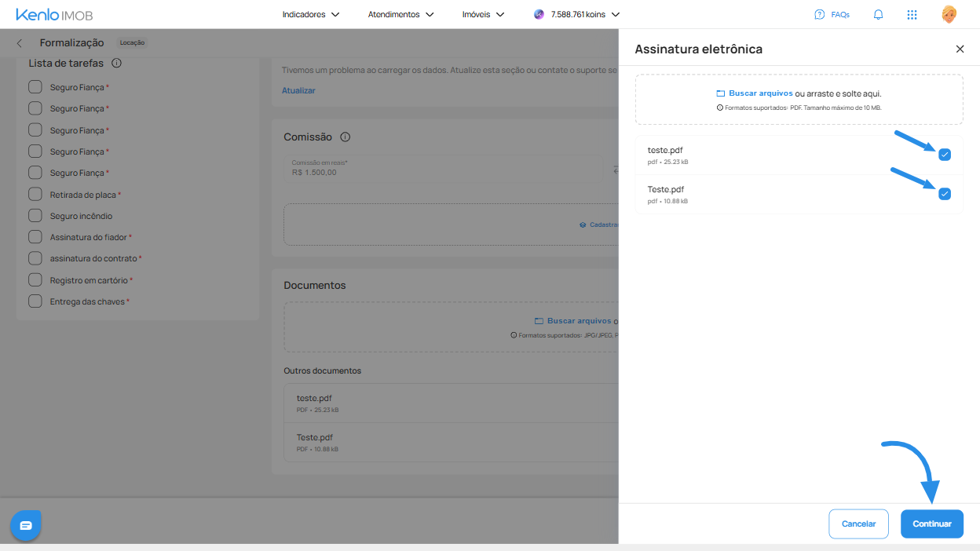Viewport: 980px width, 551px height.
Task: Click the Atualizar link
Action: coord(298,90)
